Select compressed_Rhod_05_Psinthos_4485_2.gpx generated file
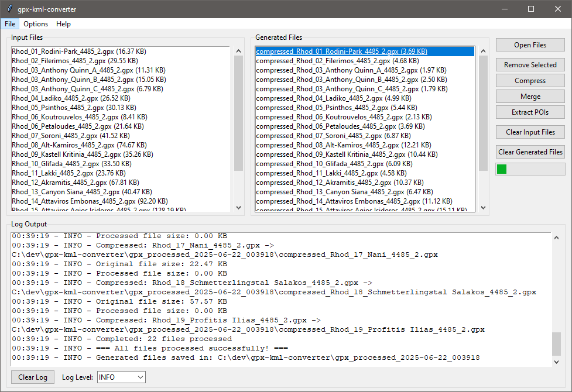Viewport: 572px width, 392px height. click(365, 108)
